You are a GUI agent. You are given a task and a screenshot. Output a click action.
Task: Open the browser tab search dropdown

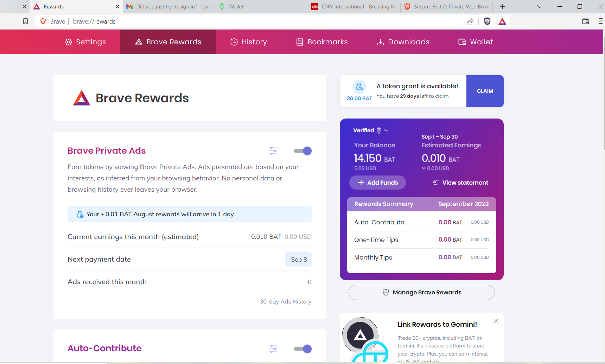pos(539,6)
